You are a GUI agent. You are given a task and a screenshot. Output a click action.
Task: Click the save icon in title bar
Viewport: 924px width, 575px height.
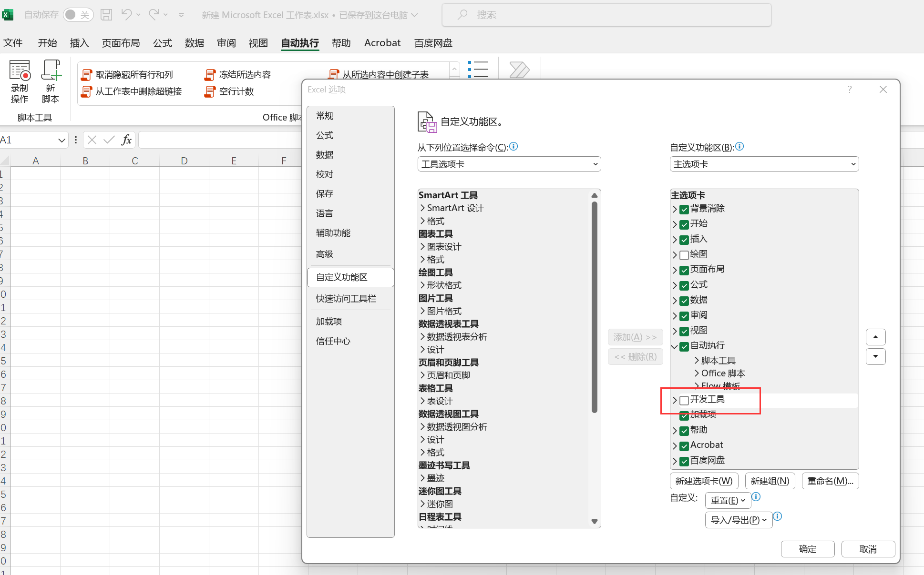click(106, 15)
